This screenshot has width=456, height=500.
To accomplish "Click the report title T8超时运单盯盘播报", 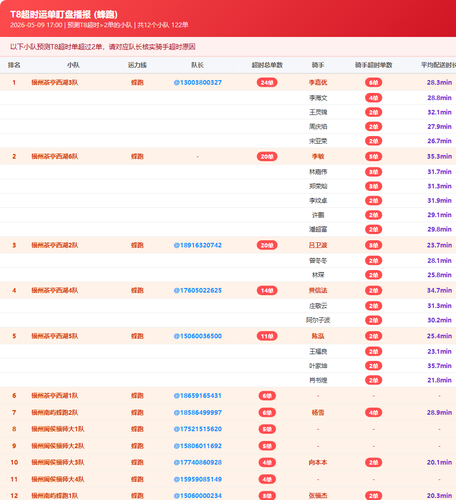I will point(64,14).
